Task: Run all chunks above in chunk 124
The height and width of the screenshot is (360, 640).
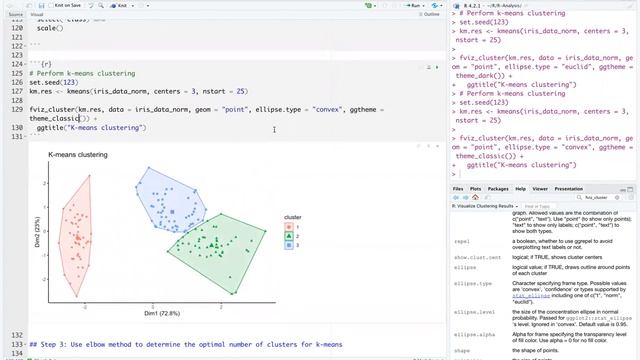Action: coord(429,67)
